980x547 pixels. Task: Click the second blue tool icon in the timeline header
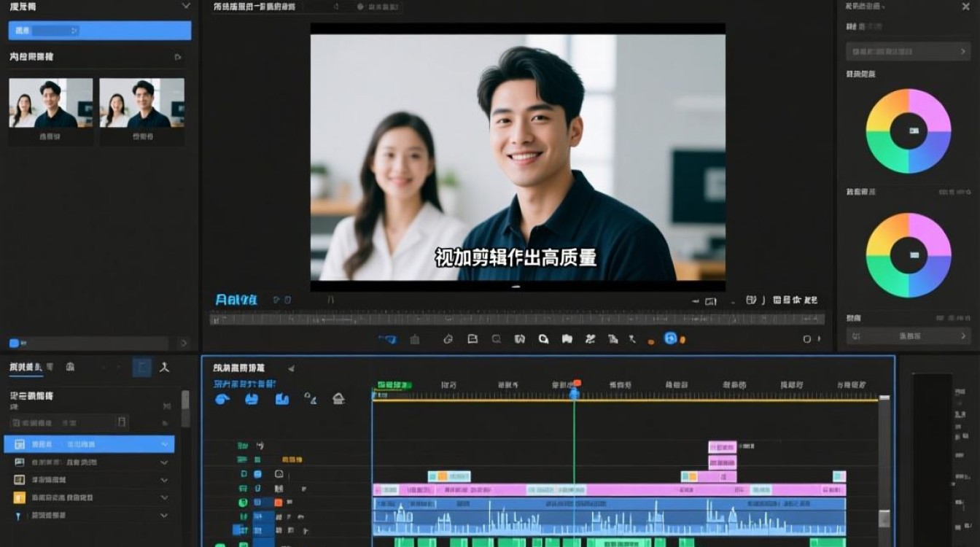tap(252, 399)
